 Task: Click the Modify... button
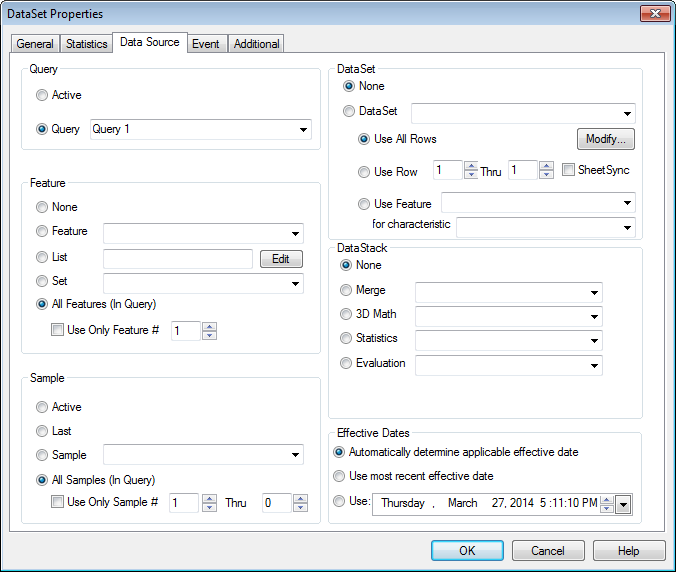[605, 139]
